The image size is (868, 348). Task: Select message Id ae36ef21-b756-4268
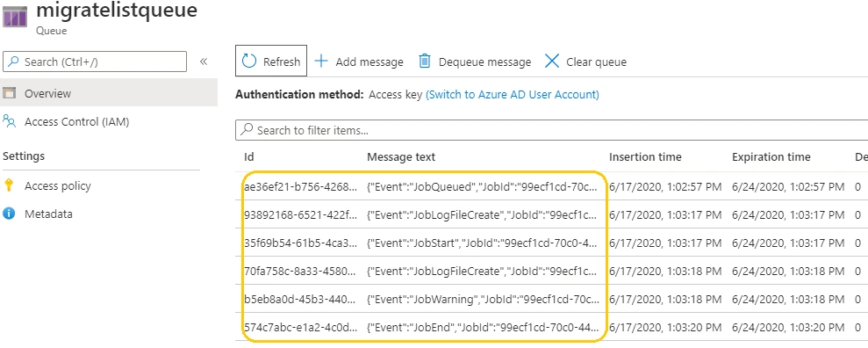point(300,187)
